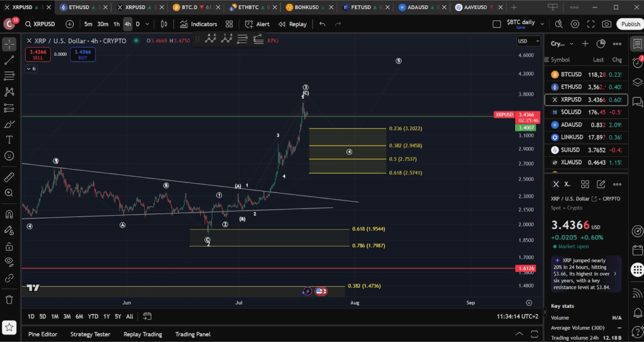The width and height of the screenshot is (644, 342).
Task: Start bar Replay mode
Action: pos(292,25)
